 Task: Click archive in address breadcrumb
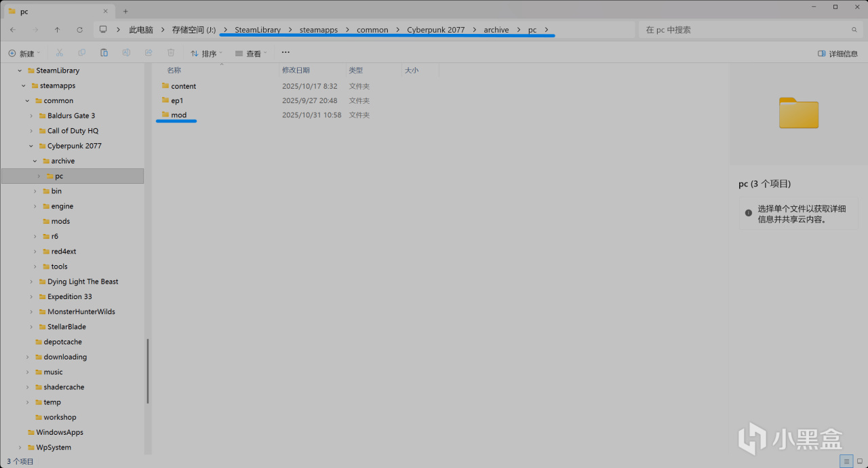pyautogui.click(x=496, y=30)
